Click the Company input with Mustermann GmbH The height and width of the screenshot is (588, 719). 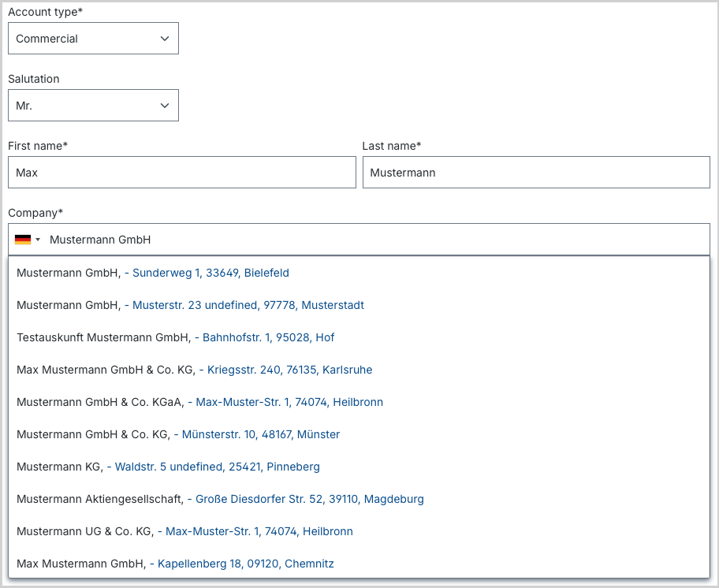click(359, 240)
